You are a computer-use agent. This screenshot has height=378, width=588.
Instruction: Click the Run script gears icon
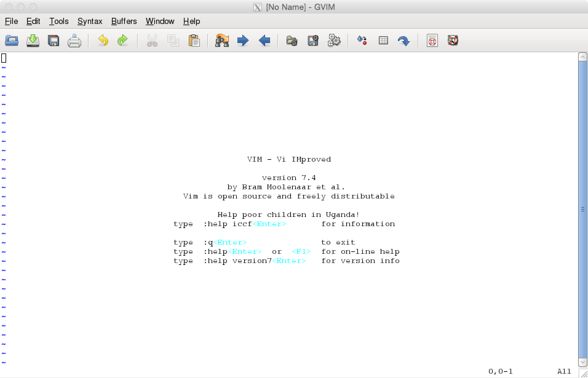334,40
